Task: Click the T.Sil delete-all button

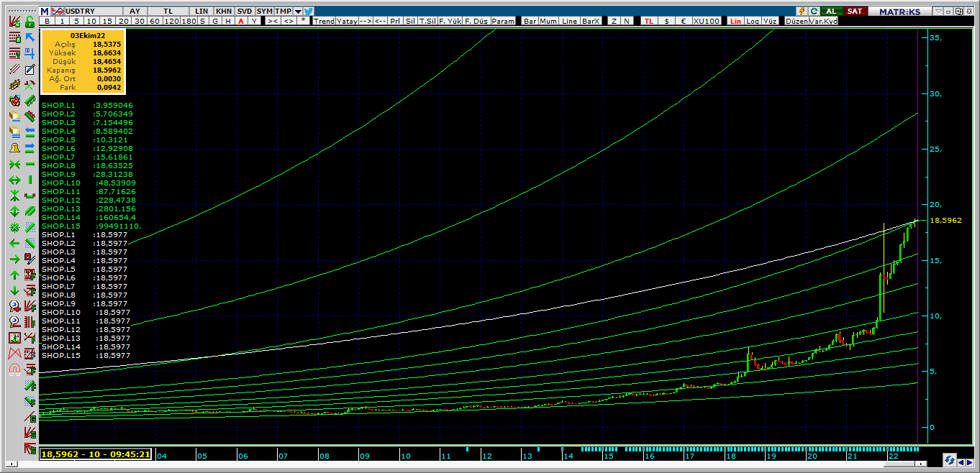Action: coord(427,22)
